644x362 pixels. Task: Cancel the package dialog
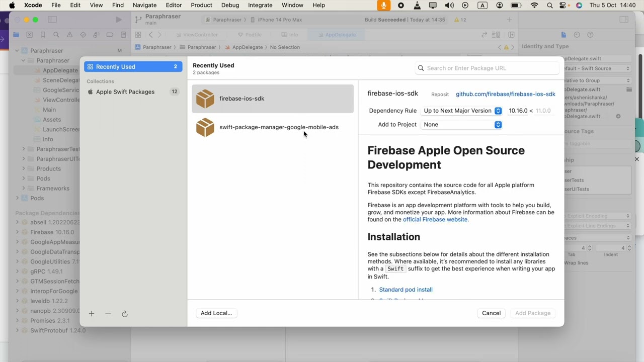491,313
